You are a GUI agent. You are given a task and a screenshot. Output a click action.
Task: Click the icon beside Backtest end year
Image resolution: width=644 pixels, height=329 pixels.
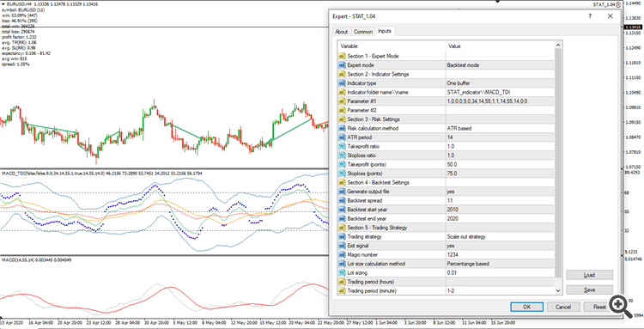(342, 218)
